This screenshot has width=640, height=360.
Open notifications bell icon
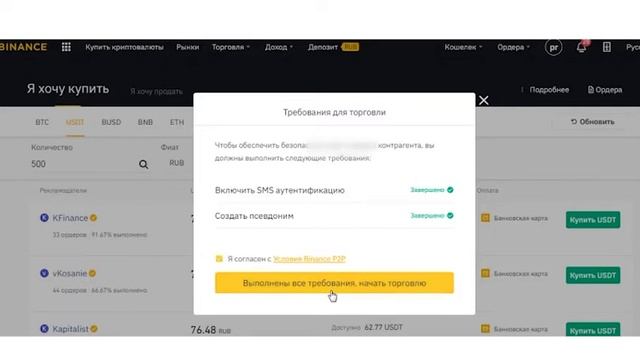click(x=582, y=47)
